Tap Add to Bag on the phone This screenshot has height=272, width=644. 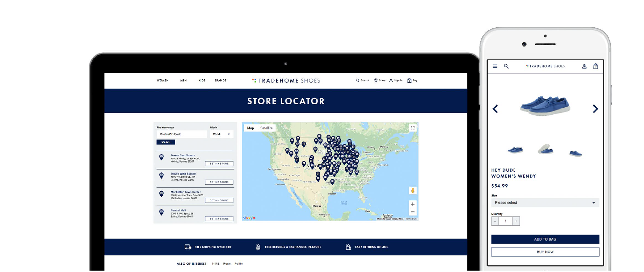(x=545, y=239)
